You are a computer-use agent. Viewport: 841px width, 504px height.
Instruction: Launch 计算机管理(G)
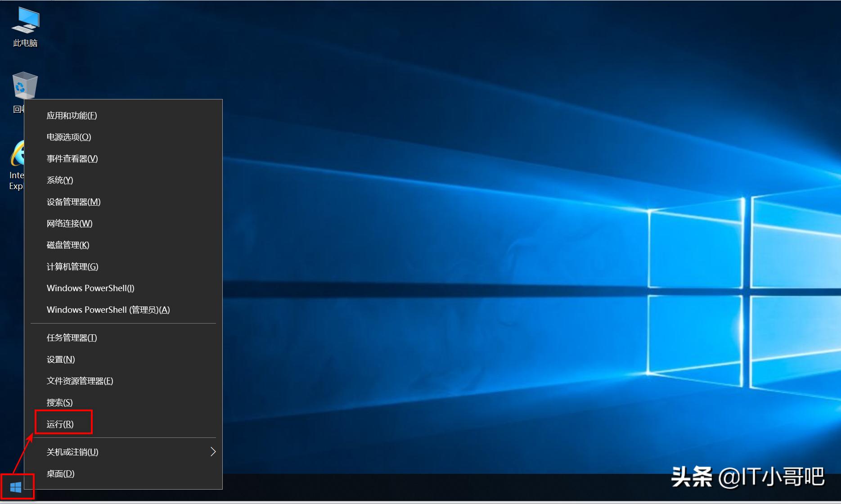tap(123, 267)
